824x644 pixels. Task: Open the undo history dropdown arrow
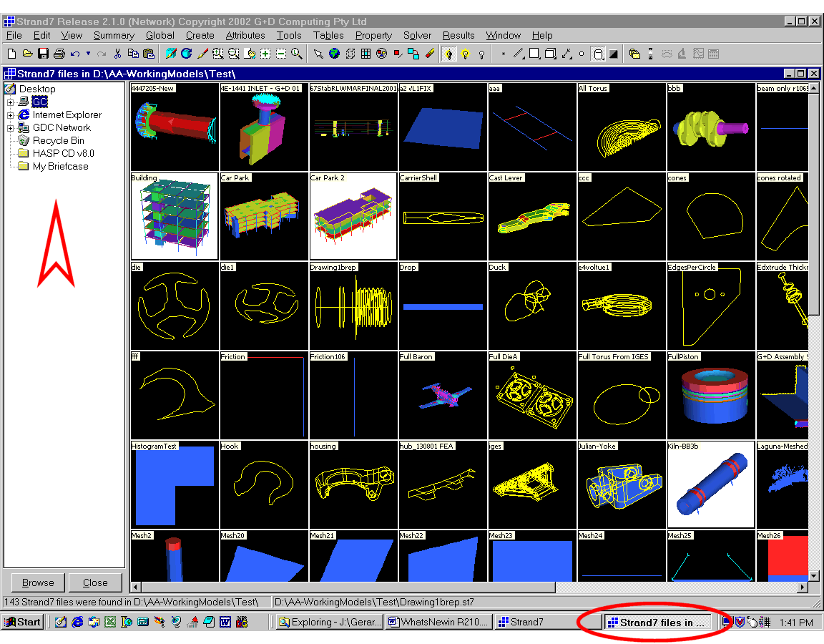(88, 54)
